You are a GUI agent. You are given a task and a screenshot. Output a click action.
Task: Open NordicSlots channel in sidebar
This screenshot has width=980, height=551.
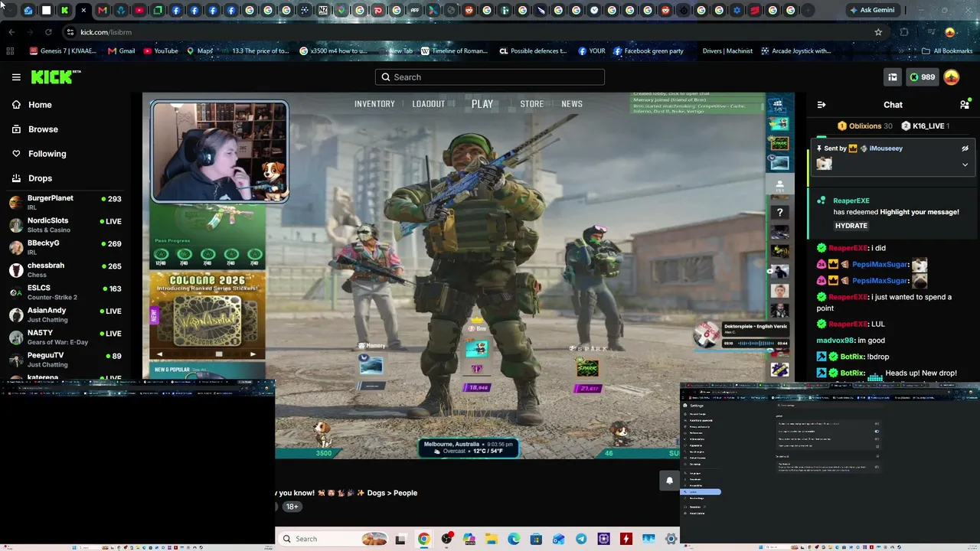point(65,224)
